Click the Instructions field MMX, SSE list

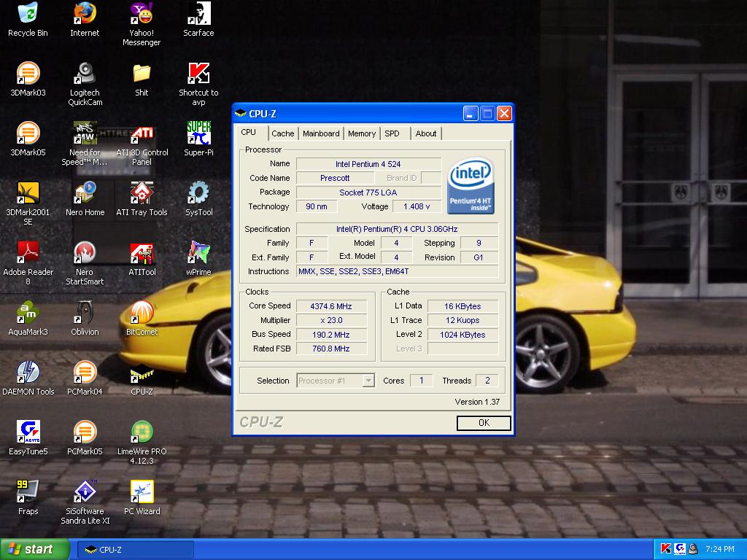(397, 271)
